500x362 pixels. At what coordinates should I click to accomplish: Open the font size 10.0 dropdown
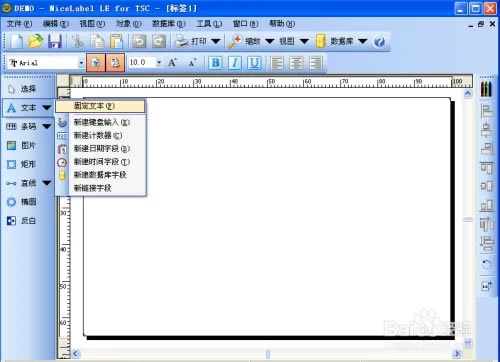tap(159, 63)
